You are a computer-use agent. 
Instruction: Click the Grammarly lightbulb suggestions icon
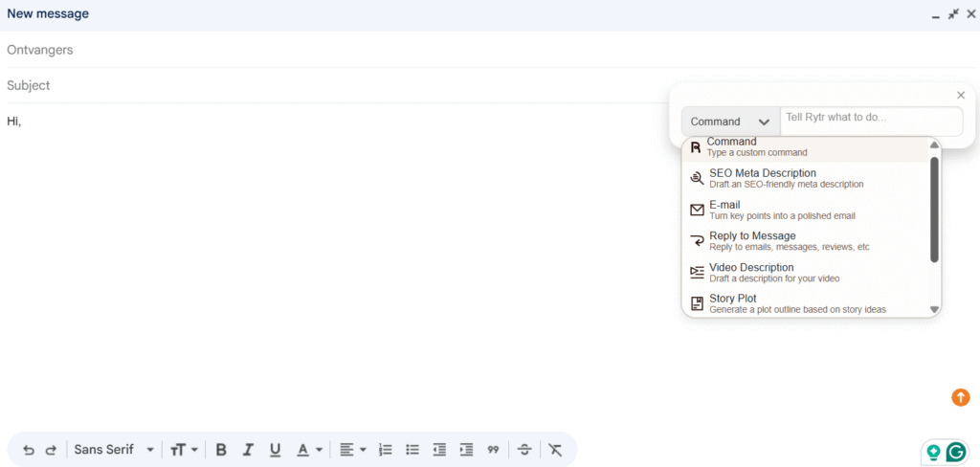[934, 452]
